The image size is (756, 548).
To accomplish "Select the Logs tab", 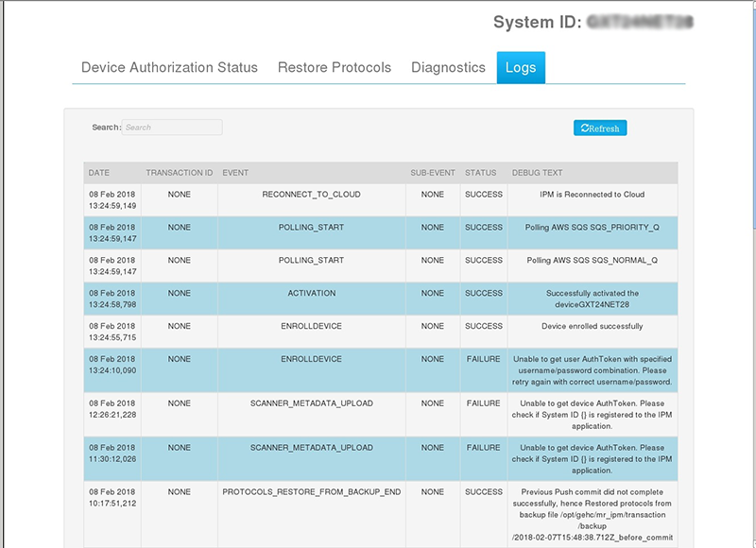I will coord(521,68).
